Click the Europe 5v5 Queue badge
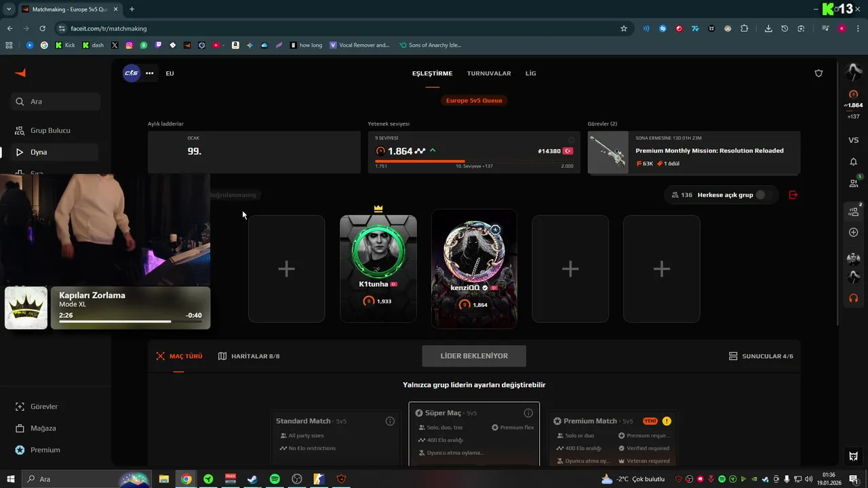868x488 pixels. pyautogui.click(x=474, y=100)
